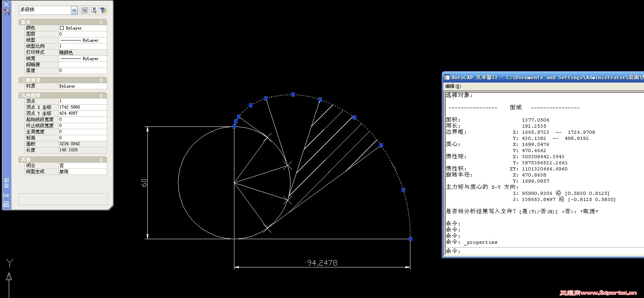This screenshot has width=644, height=298.
Task: Collapse the 几何图形 section
Action: point(101,96)
